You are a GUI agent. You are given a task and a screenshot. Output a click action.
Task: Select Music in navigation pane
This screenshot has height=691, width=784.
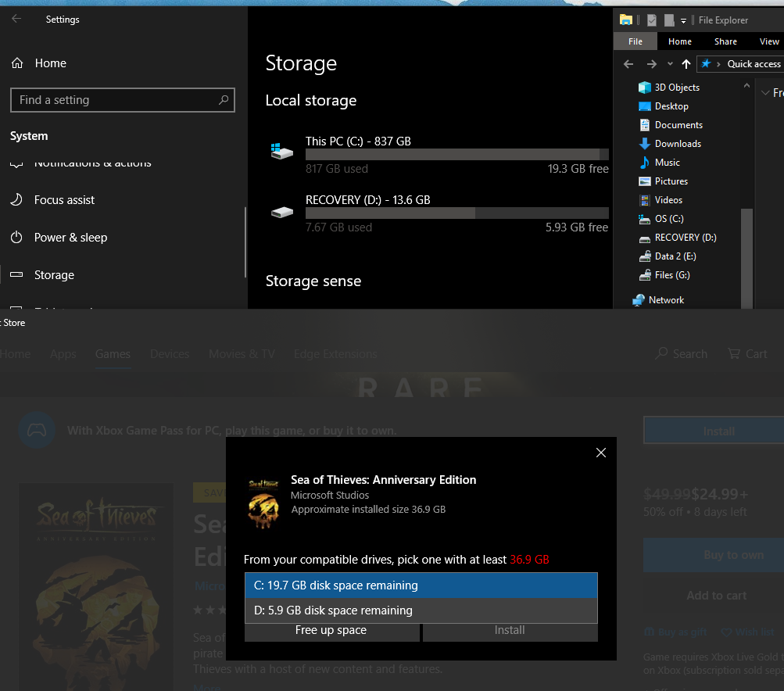[x=659, y=163]
